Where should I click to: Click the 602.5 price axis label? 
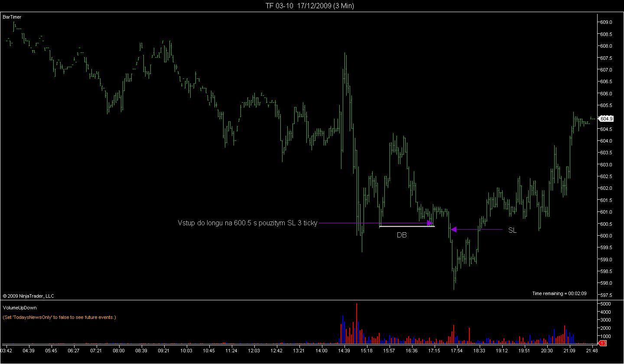pyautogui.click(x=606, y=176)
